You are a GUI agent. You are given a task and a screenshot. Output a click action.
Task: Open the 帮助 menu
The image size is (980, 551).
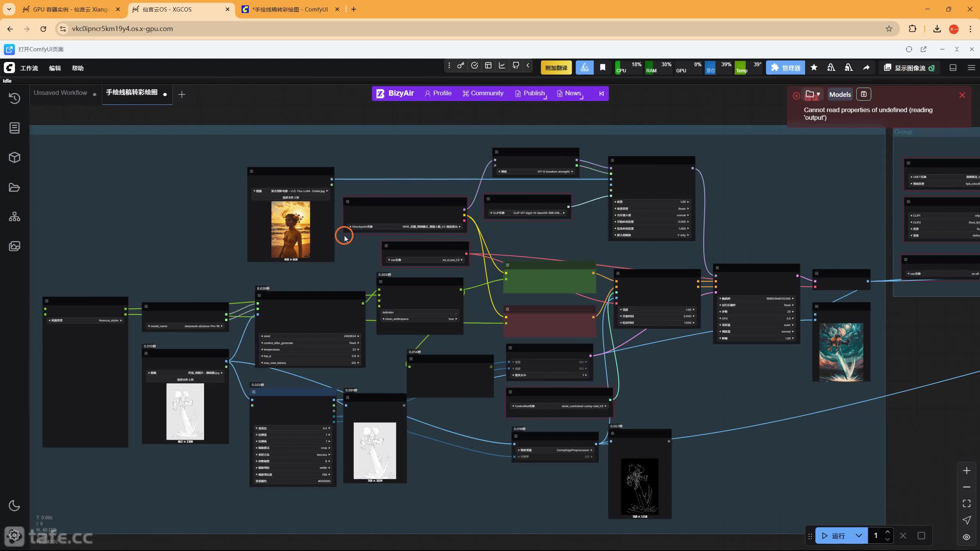pyautogui.click(x=78, y=68)
